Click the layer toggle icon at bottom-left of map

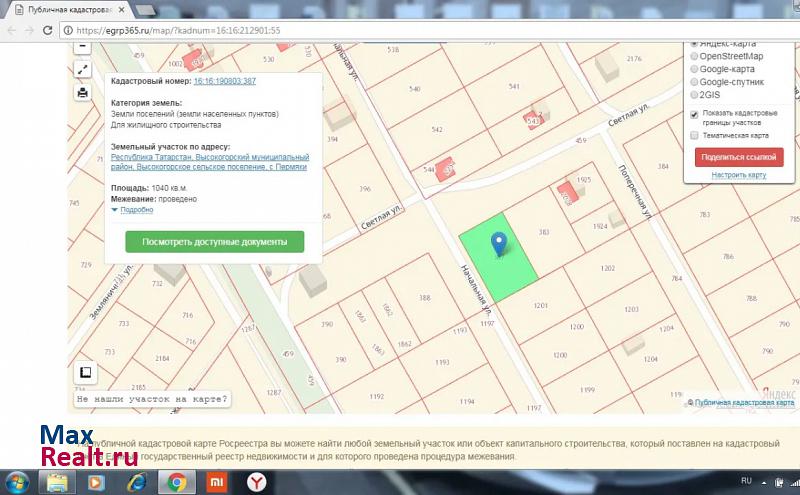pyautogui.click(x=85, y=373)
